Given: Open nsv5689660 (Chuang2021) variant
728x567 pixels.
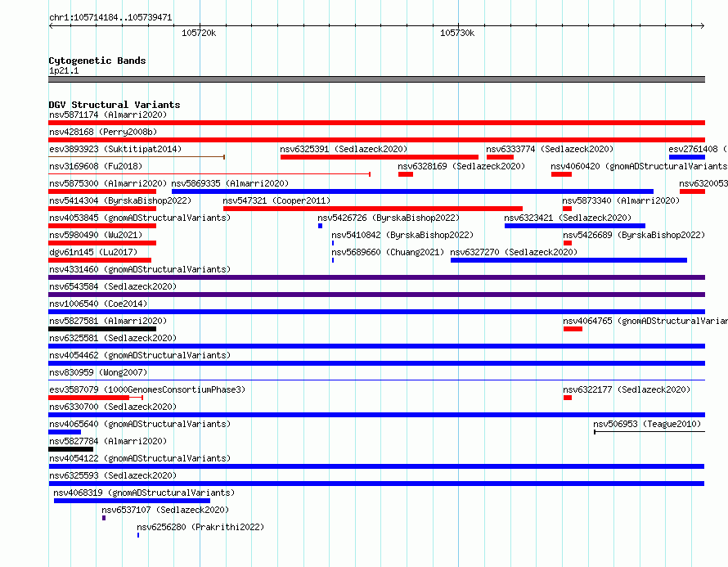Looking at the screenshot, I should pos(388,252).
